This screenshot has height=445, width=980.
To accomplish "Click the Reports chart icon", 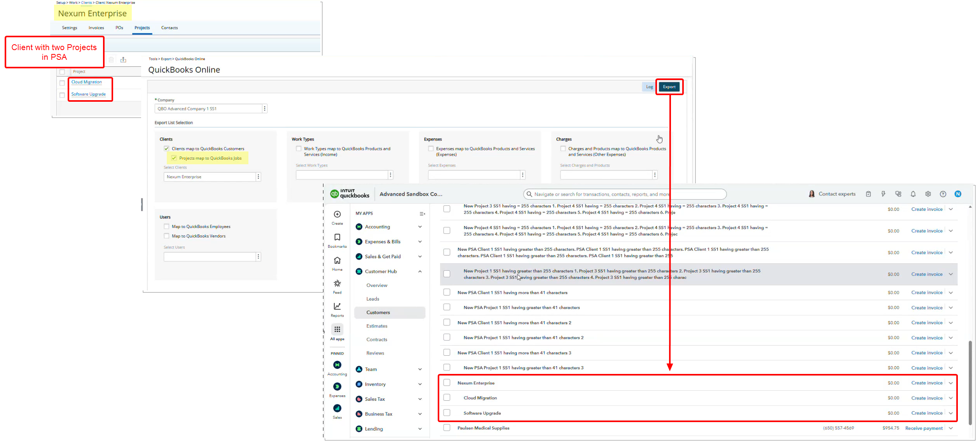I will (337, 307).
